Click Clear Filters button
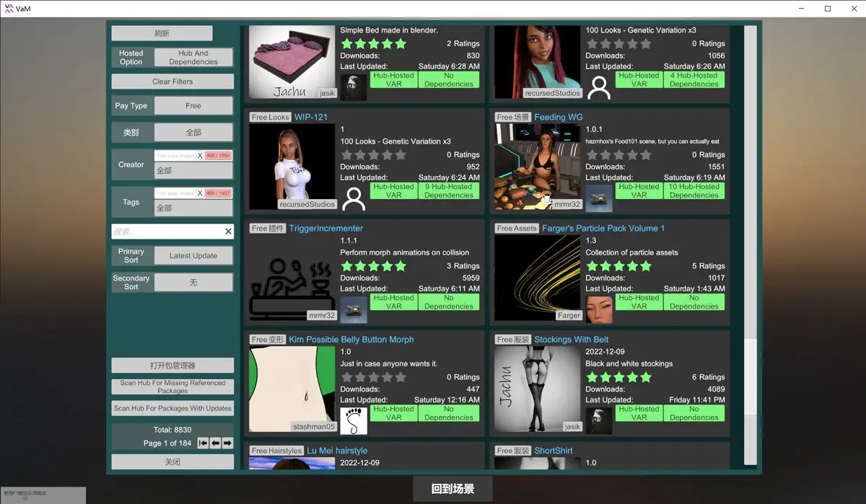 point(172,81)
